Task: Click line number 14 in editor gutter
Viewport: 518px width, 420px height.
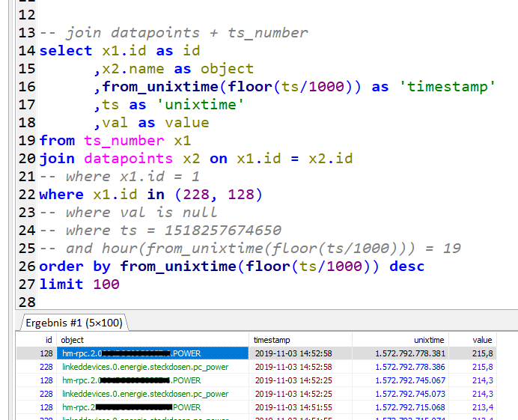Action: coord(27,51)
